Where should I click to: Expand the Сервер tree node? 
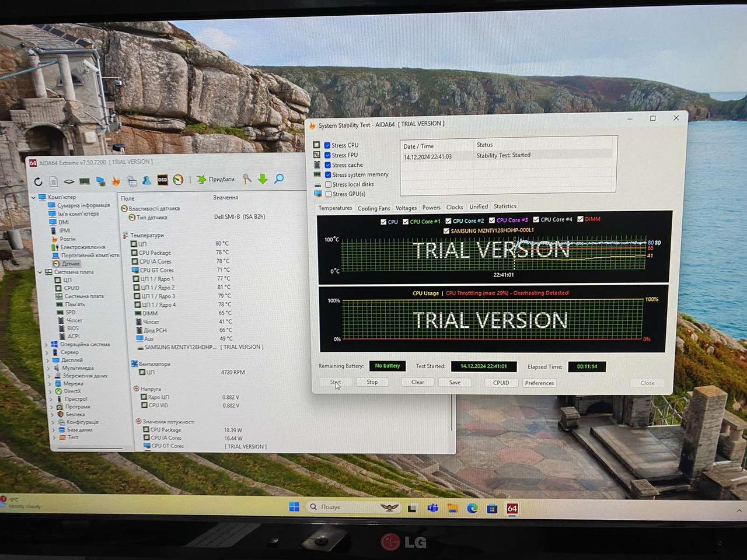tap(47, 352)
